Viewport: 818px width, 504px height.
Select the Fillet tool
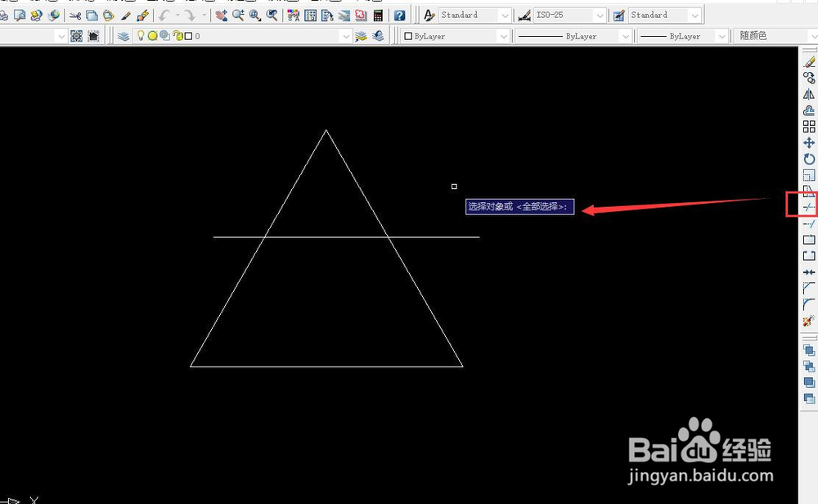pos(809,304)
